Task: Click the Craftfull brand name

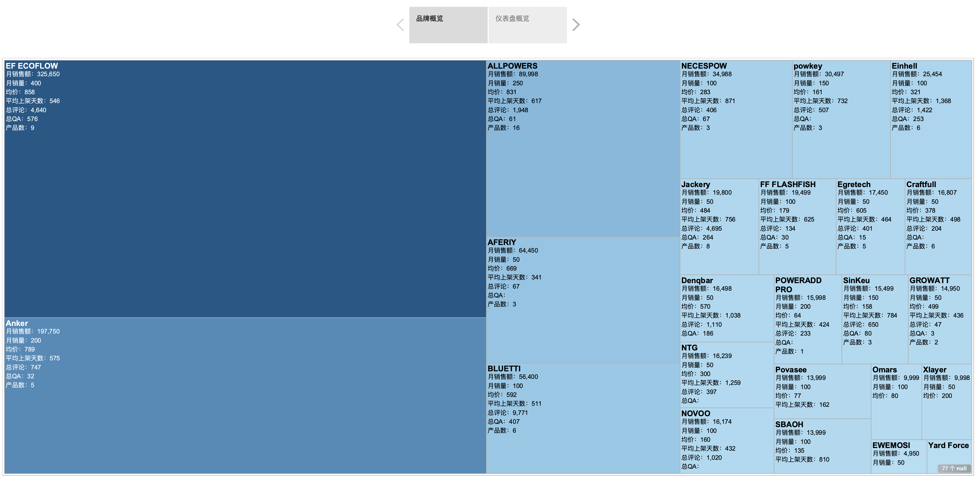Action: 921,184
